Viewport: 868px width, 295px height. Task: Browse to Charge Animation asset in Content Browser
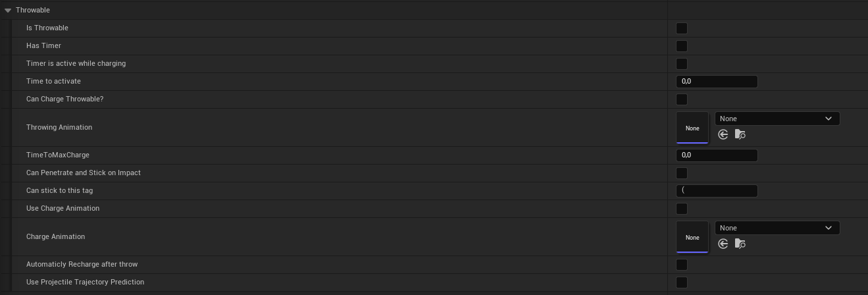pos(740,244)
